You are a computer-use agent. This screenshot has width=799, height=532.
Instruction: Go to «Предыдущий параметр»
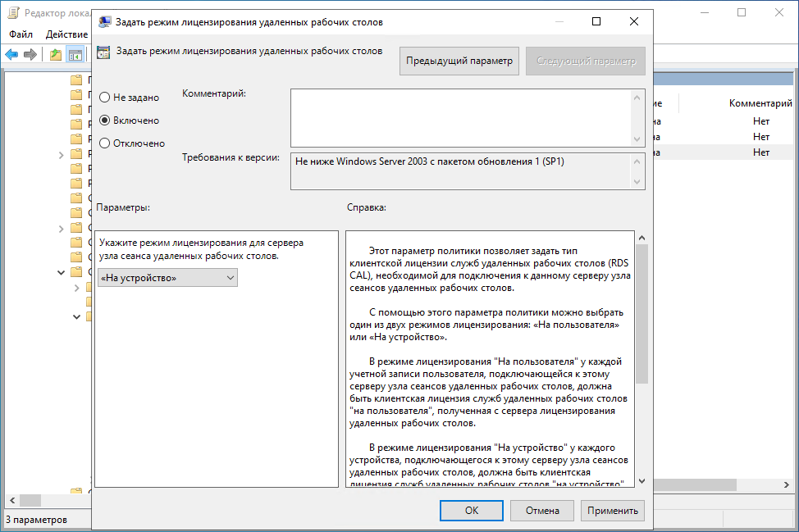click(459, 61)
